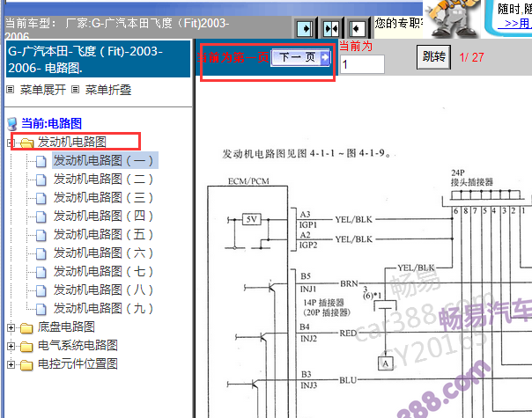Click the 1/ 27 page counter text
This screenshot has width=532, height=418.
(471, 57)
